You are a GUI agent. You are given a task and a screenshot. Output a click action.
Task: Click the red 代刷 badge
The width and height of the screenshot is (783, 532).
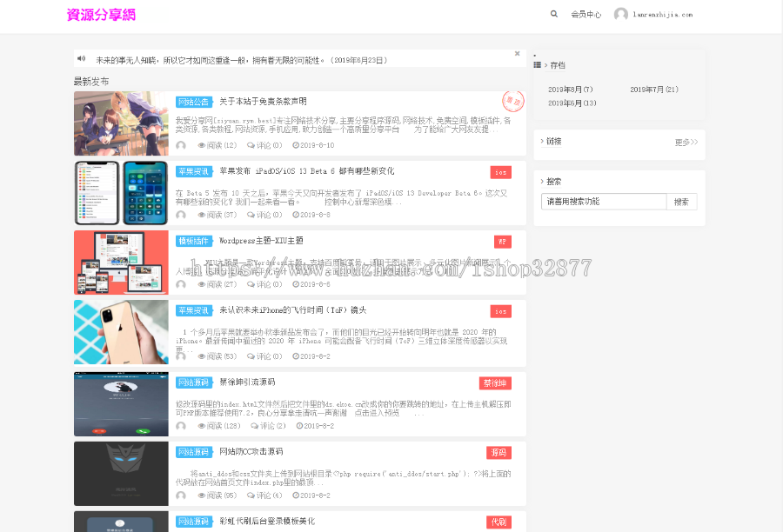coord(499,522)
